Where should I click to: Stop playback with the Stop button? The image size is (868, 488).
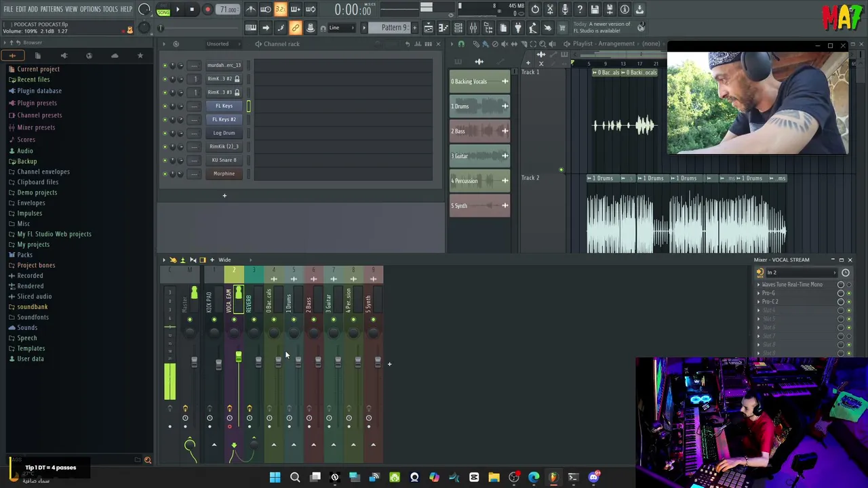[x=192, y=9]
